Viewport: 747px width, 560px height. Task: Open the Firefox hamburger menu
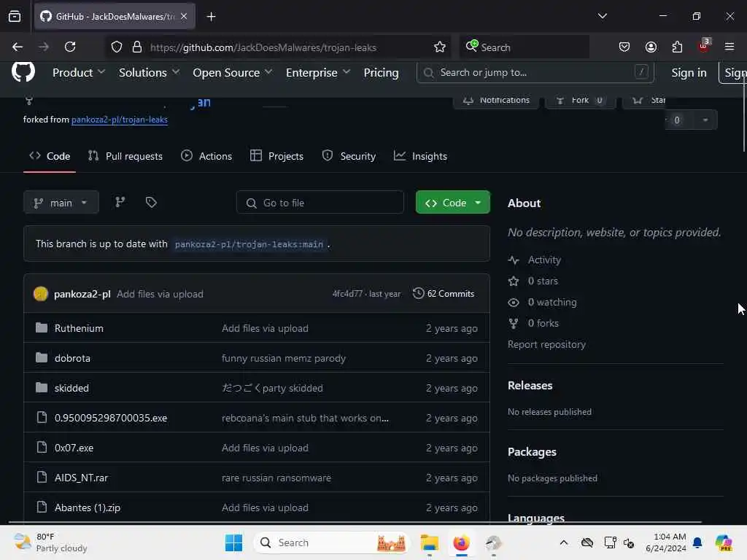[729, 47]
